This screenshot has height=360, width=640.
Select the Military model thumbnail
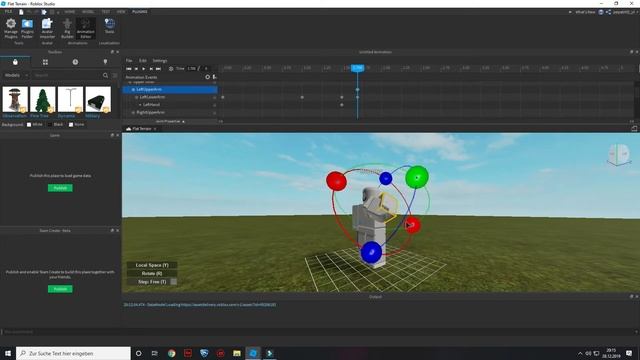click(x=98, y=99)
